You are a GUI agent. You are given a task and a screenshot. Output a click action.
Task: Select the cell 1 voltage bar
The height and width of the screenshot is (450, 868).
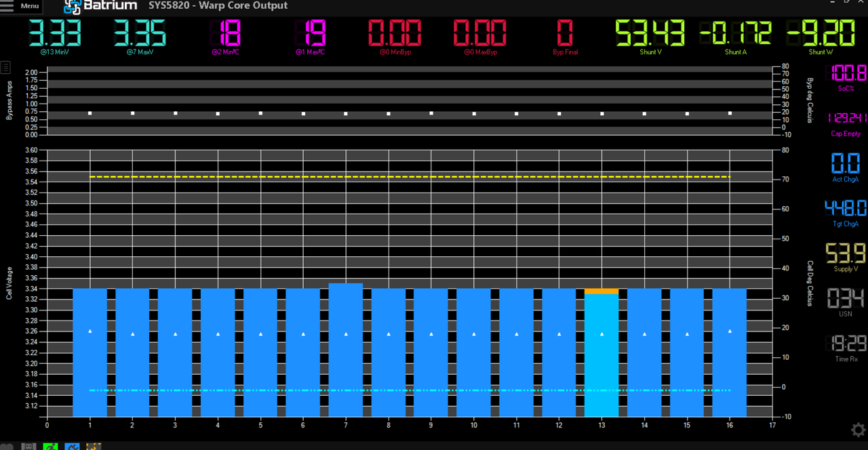[x=90, y=352]
